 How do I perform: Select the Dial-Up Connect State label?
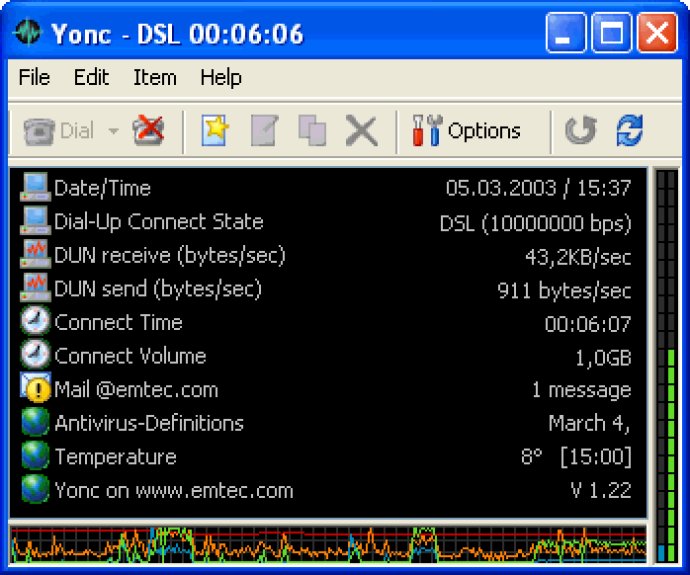158,222
